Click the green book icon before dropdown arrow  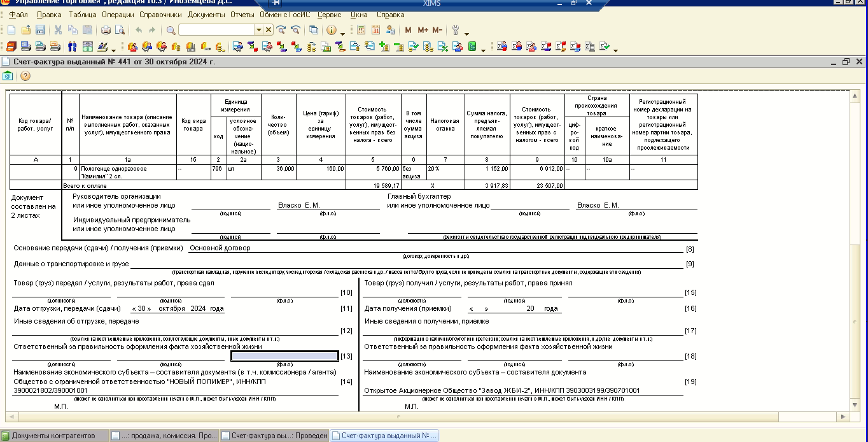pyautogui.click(x=472, y=46)
